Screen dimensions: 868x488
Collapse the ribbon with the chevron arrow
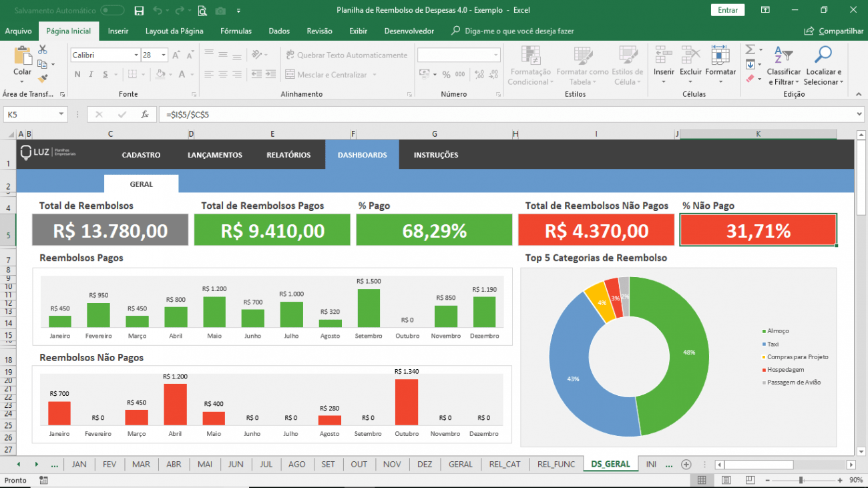coord(859,94)
